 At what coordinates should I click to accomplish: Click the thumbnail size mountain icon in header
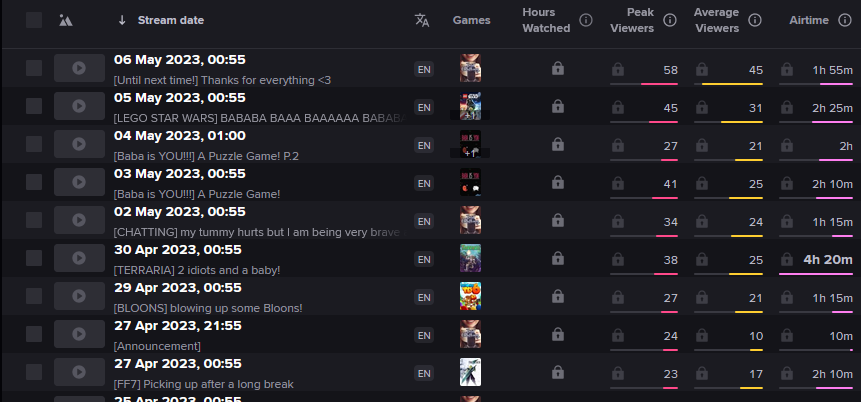pyautogui.click(x=66, y=20)
